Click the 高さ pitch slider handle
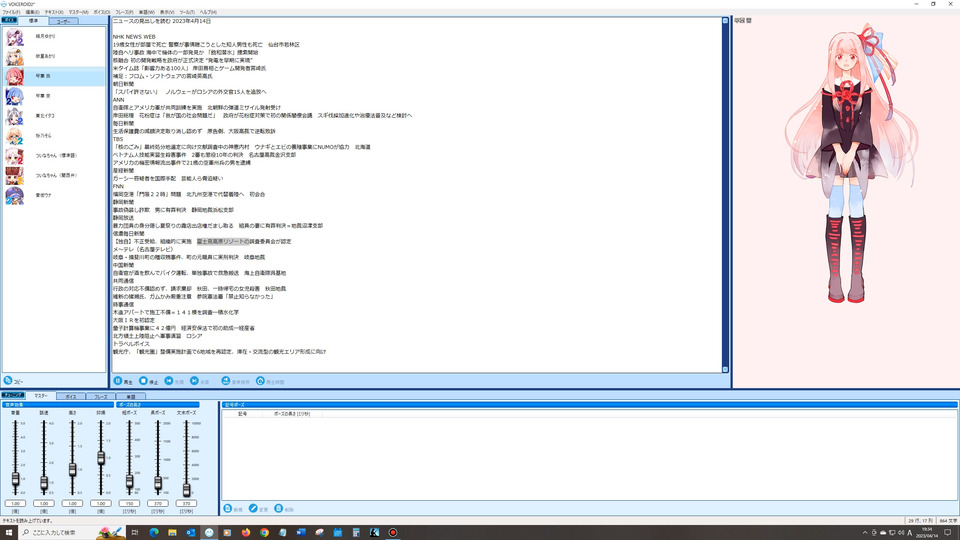960x540 pixels. click(72, 470)
